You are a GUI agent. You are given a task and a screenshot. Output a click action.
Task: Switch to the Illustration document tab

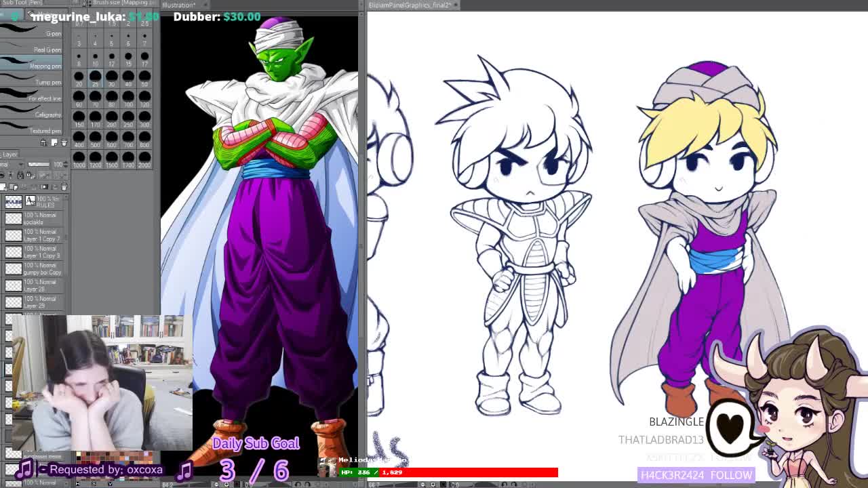click(178, 5)
